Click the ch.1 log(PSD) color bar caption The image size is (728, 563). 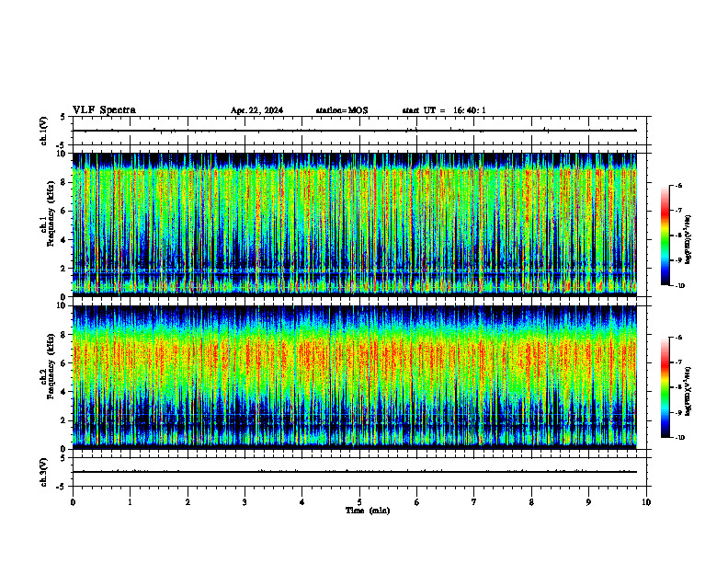[x=688, y=240]
